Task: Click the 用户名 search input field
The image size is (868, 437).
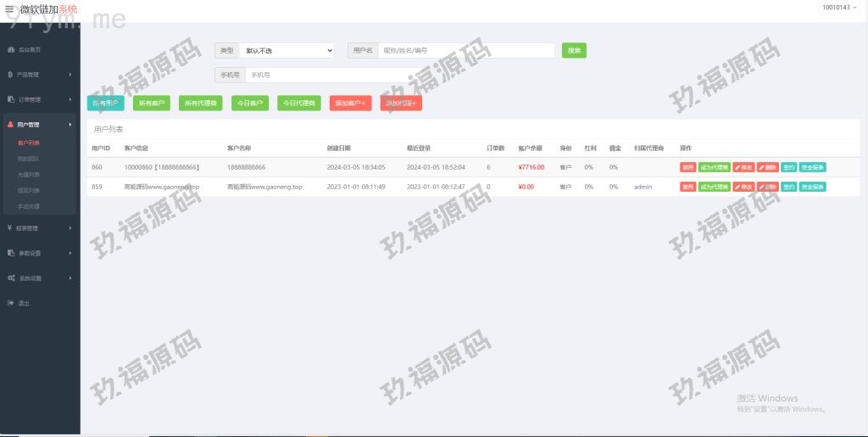Action: 465,51
